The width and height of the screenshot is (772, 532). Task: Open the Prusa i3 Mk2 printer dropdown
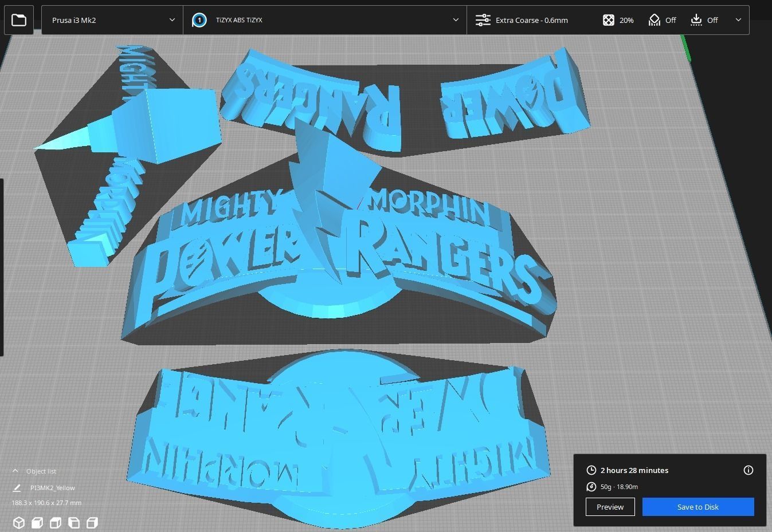pos(112,20)
